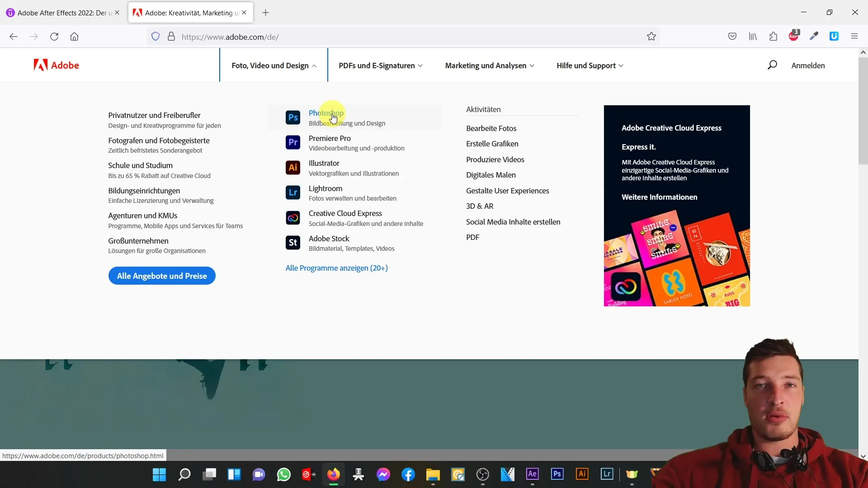Open Windows taskbar search
Screen dimensions: 868x488
[x=184, y=474]
